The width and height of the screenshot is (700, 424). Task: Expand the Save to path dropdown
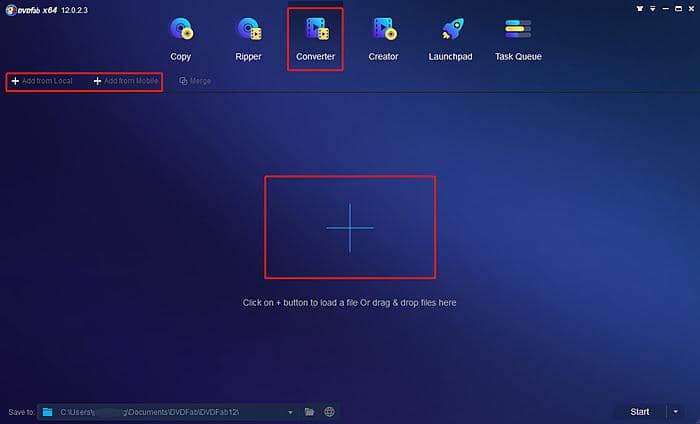(x=290, y=412)
